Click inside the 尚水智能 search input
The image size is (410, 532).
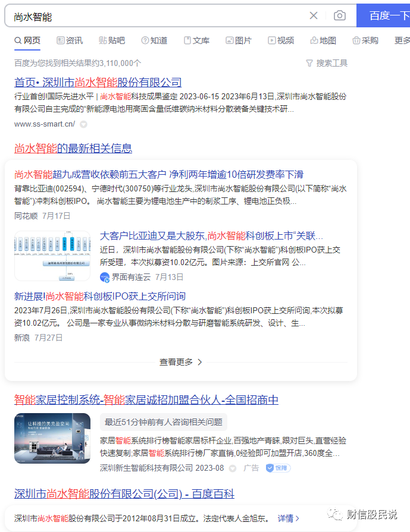click(157, 16)
